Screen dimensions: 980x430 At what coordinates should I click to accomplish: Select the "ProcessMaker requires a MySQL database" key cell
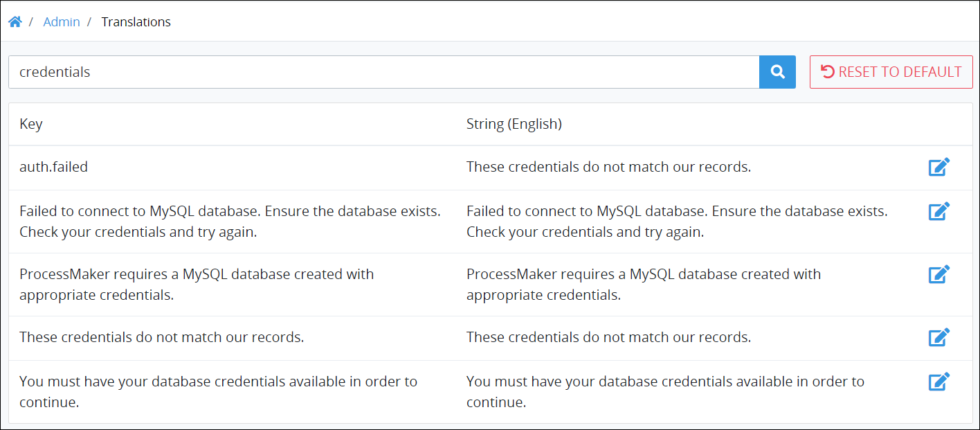click(x=197, y=285)
